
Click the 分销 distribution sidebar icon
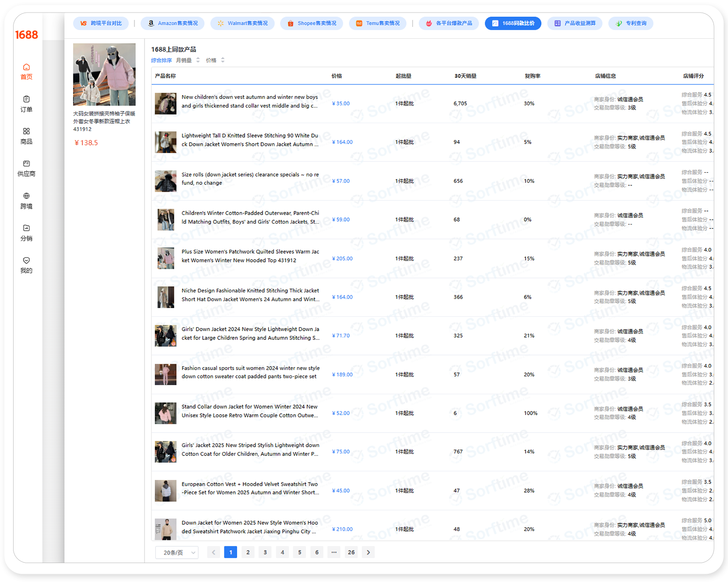pyautogui.click(x=26, y=228)
